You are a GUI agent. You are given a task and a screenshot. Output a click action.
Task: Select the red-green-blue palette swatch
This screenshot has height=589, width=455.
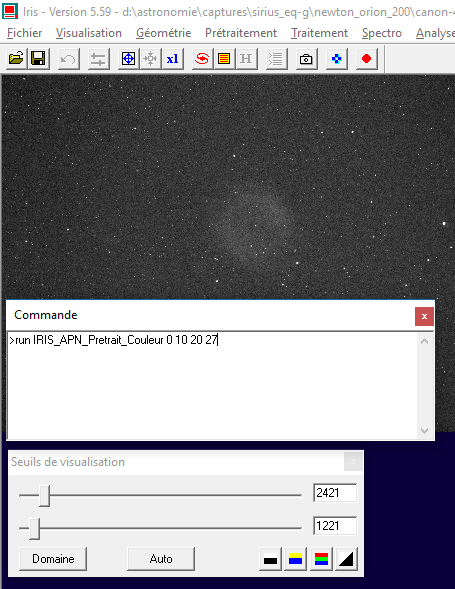321,559
